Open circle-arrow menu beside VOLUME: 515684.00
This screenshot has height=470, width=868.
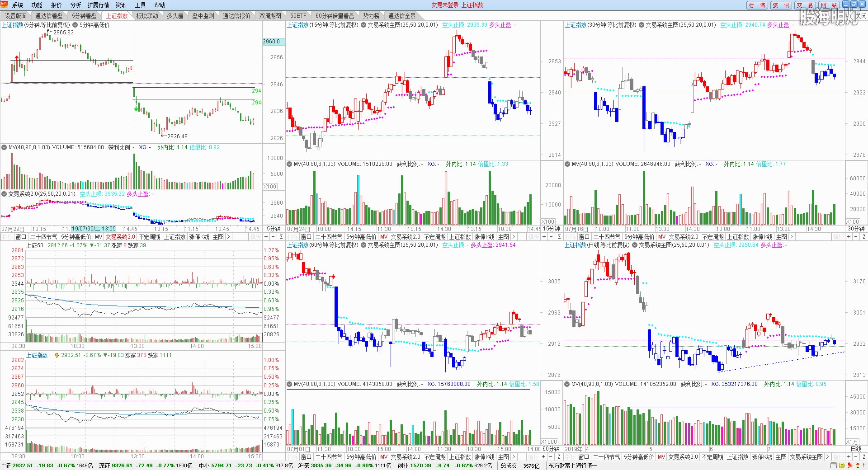click(4, 147)
